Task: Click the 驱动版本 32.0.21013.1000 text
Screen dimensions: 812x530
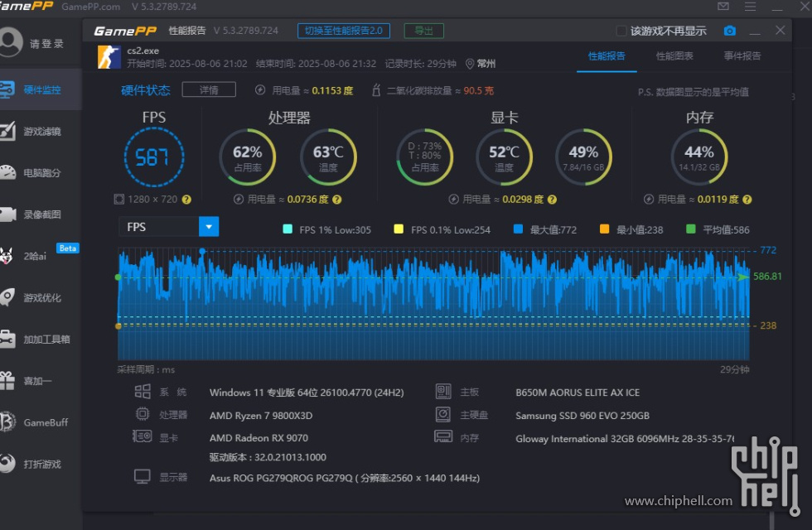Action: (x=268, y=457)
